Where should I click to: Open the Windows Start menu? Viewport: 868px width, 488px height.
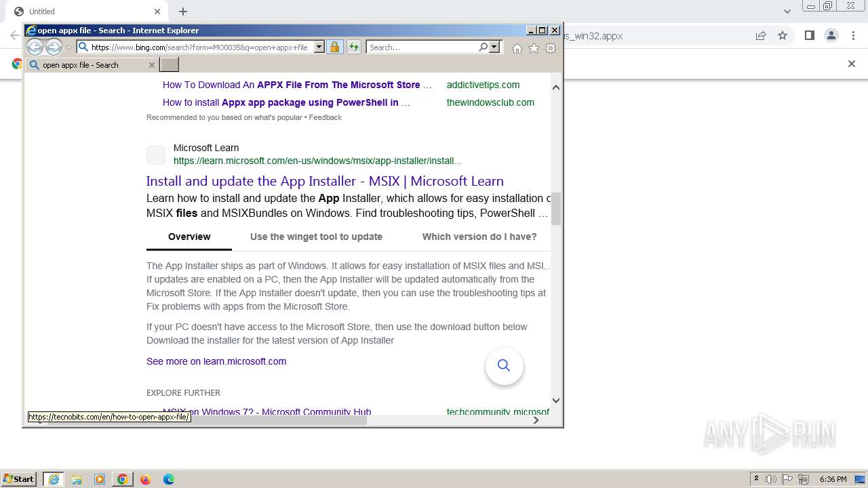19,479
